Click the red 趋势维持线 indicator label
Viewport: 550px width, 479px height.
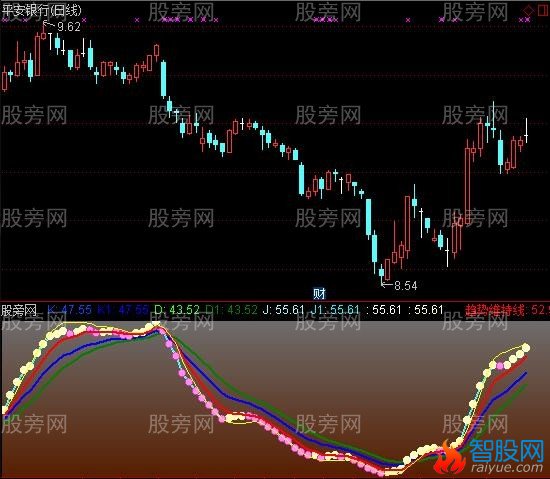[x=495, y=310]
